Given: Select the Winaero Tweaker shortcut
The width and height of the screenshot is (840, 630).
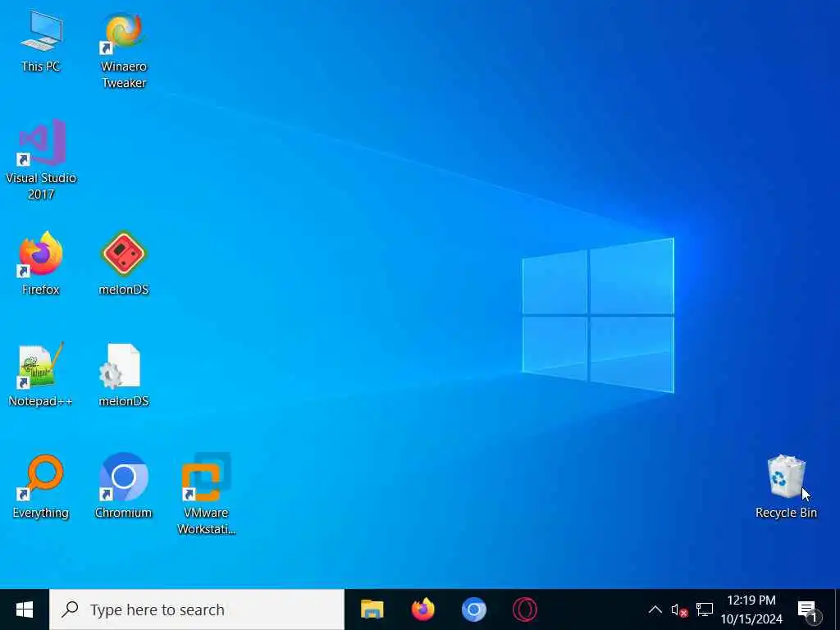Looking at the screenshot, I should point(124,50).
